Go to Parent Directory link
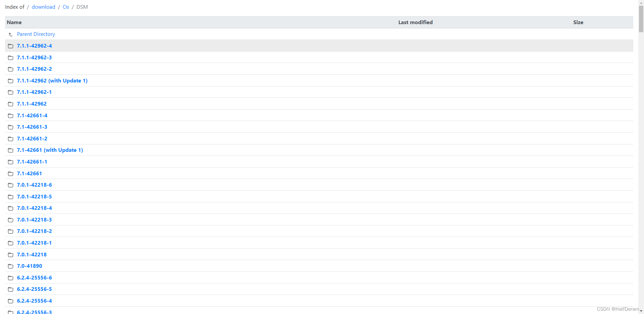The image size is (644, 314). pos(36,34)
